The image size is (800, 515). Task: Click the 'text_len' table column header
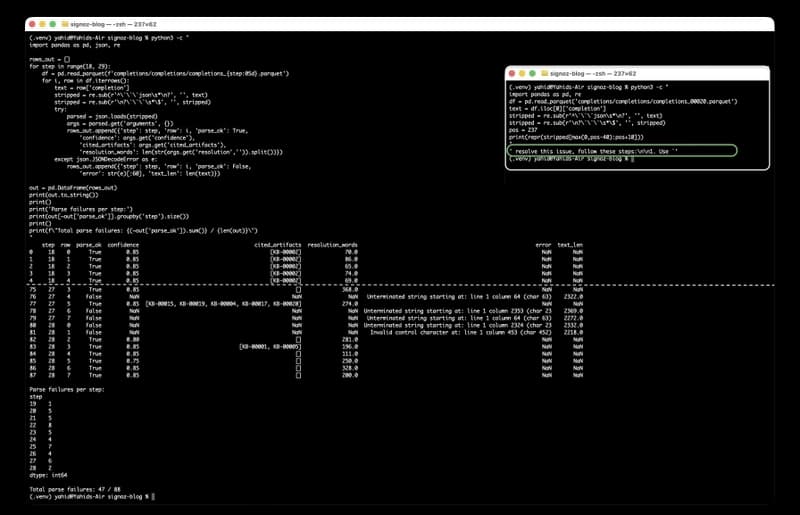pos(570,245)
